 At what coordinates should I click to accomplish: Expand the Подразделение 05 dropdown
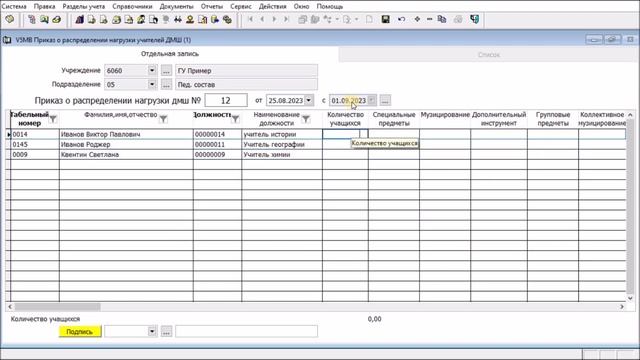click(x=152, y=84)
